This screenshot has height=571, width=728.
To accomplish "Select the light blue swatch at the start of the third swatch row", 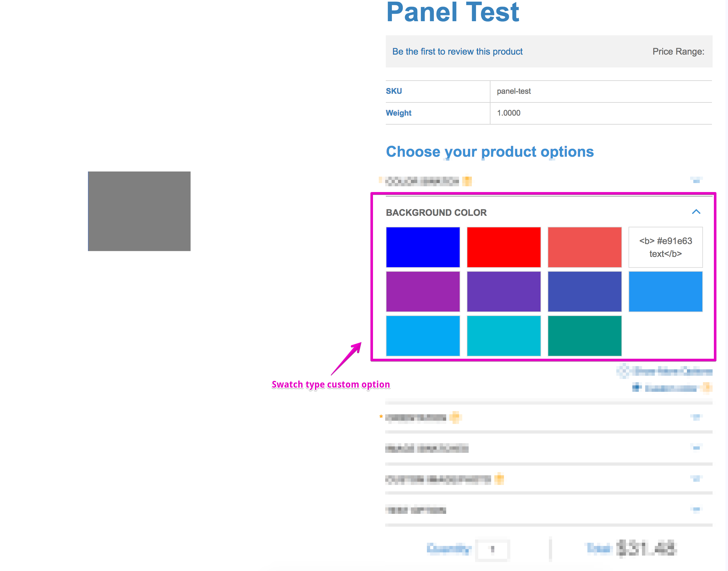I will (x=423, y=336).
